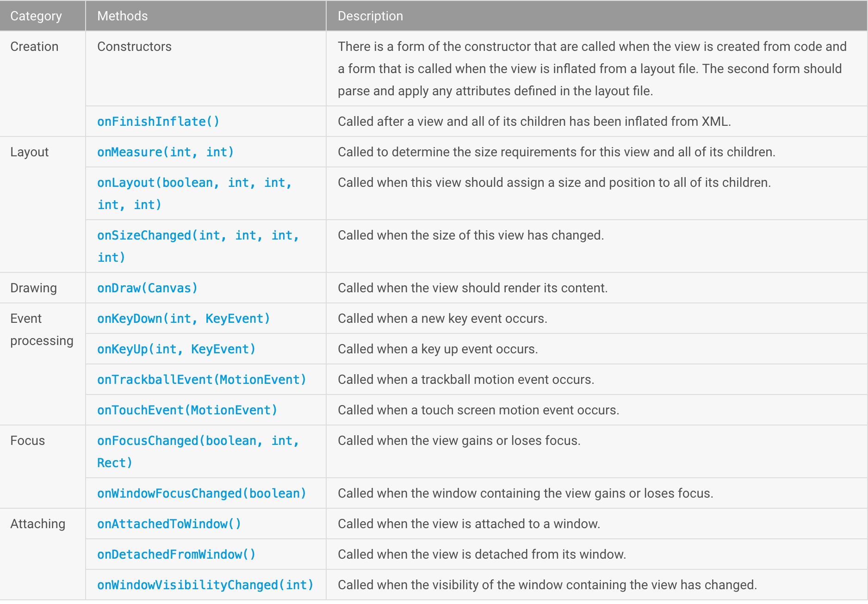Open the onFocusChanged method link
Image resolution: width=868 pixels, height=604 pixels.
(x=198, y=441)
